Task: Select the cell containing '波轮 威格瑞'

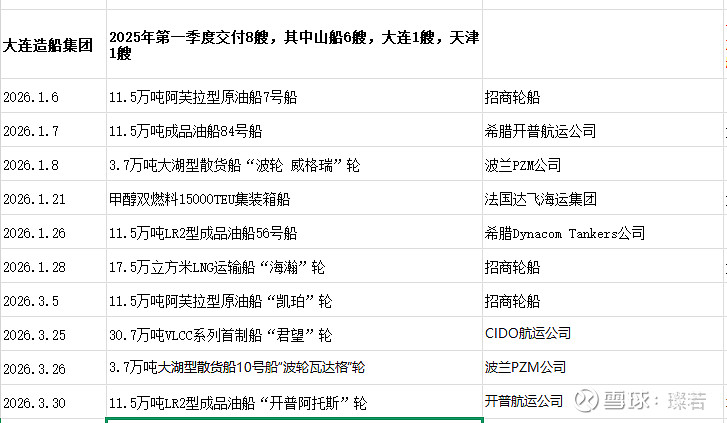Action: coord(294,164)
